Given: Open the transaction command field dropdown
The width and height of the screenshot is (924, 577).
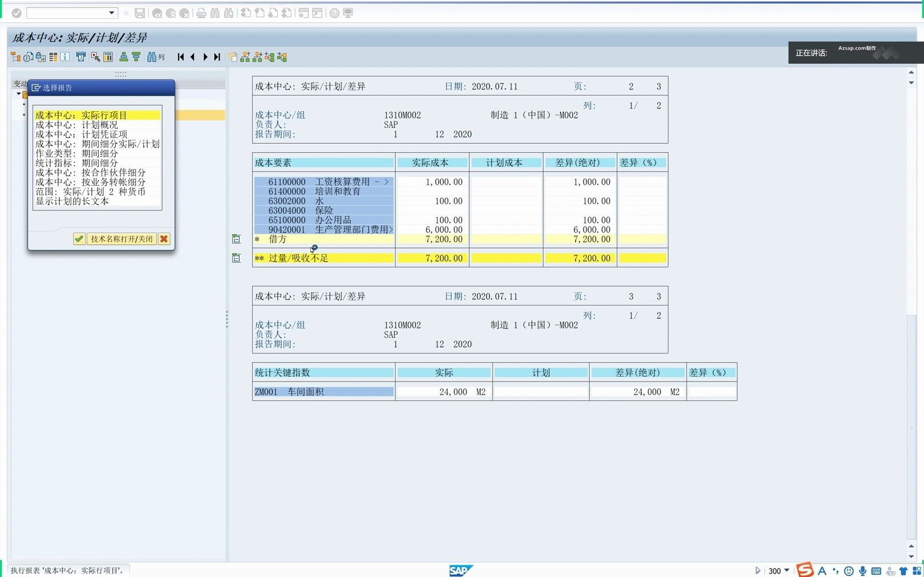Looking at the screenshot, I should [x=112, y=13].
